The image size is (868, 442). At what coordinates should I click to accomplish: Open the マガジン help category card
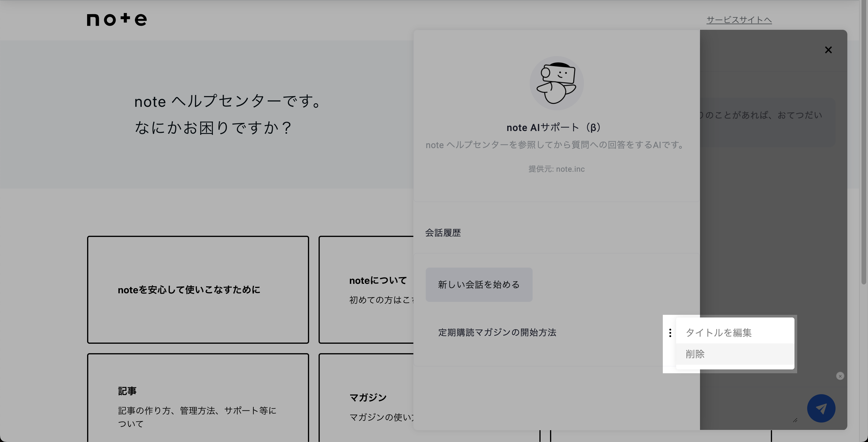click(366, 397)
